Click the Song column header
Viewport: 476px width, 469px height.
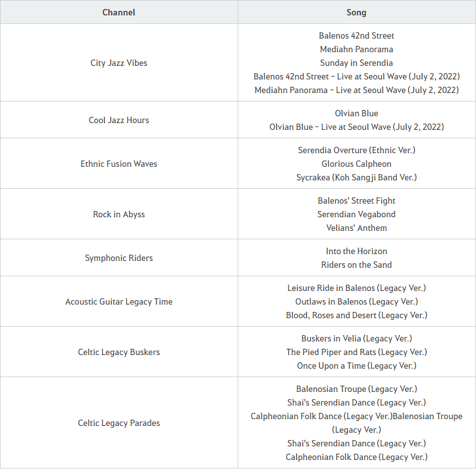356,12
